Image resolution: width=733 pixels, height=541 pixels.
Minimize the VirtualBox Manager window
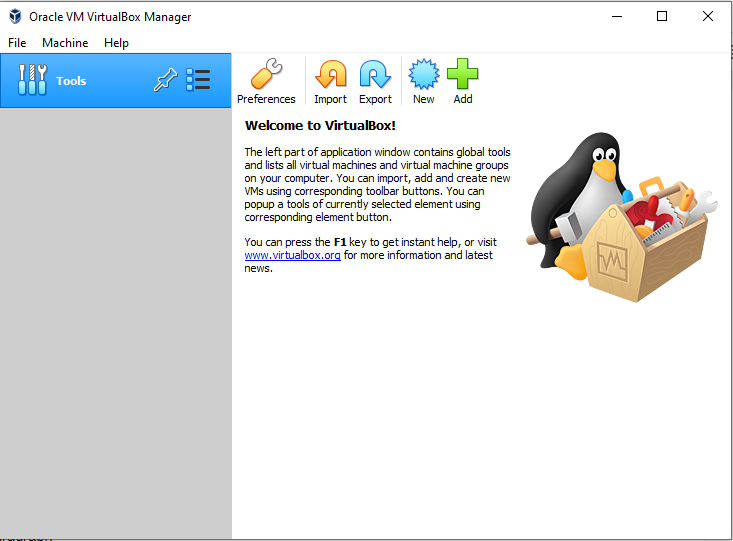click(616, 17)
